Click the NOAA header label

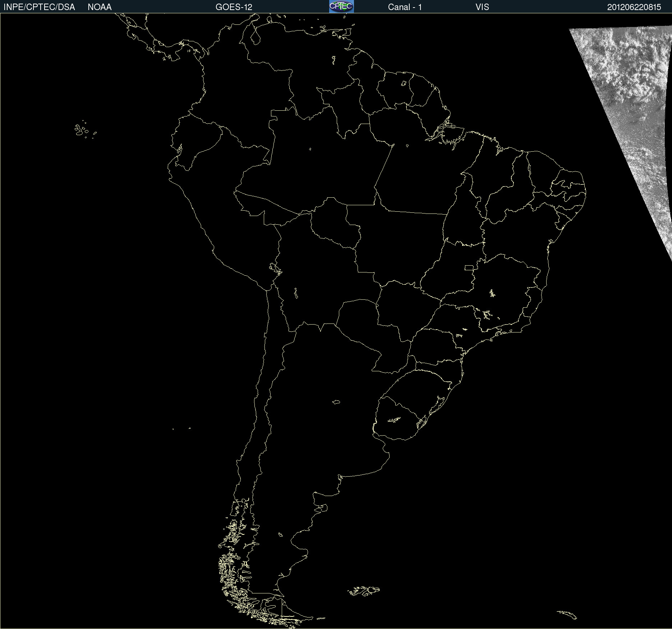100,7
